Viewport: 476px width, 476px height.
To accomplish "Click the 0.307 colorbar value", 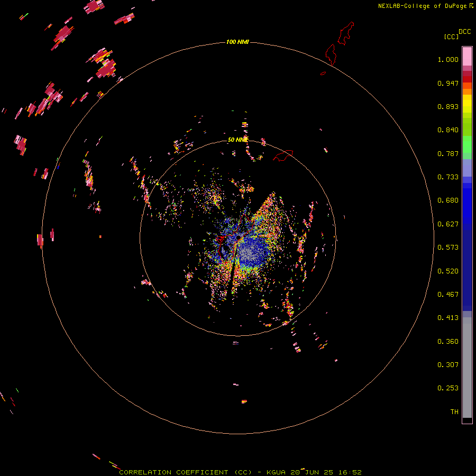I will click(x=448, y=365).
